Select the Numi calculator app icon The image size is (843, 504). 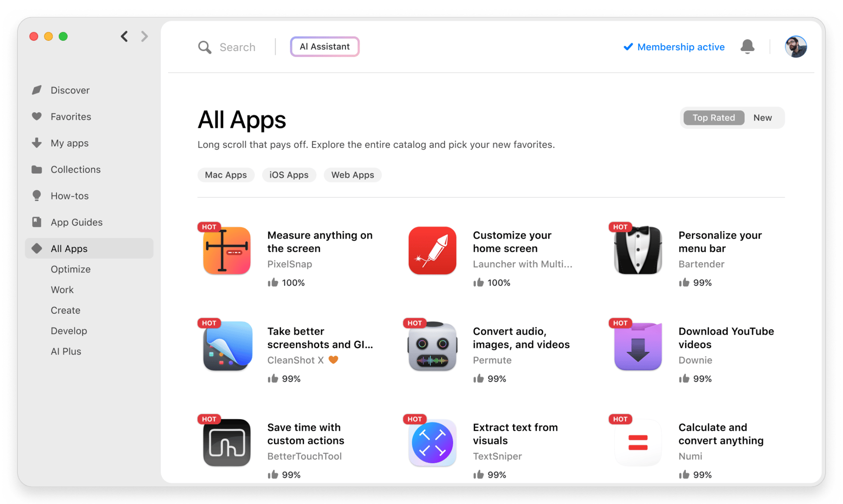pyautogui.click(x=637, y=443)
